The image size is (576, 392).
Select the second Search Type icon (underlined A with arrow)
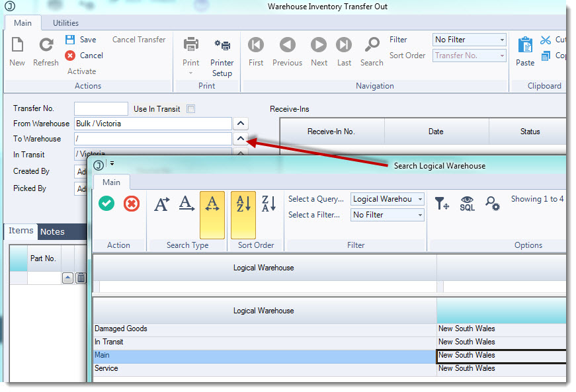[x=186, y=204]
